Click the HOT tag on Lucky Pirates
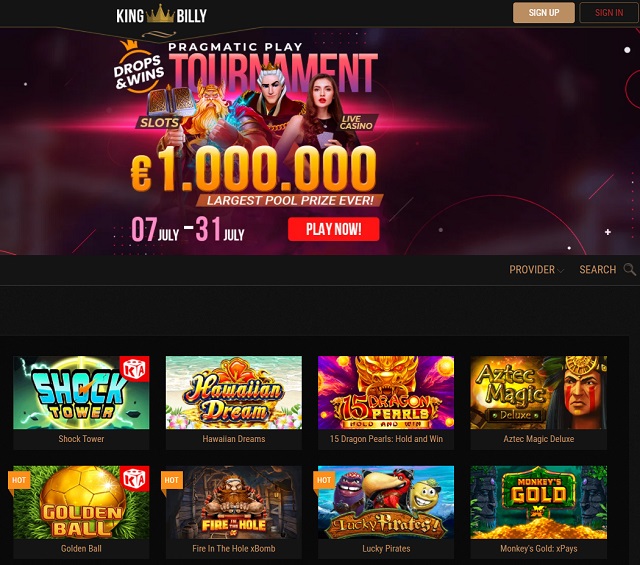Screen dimensions: 640x565 [324, 480]
